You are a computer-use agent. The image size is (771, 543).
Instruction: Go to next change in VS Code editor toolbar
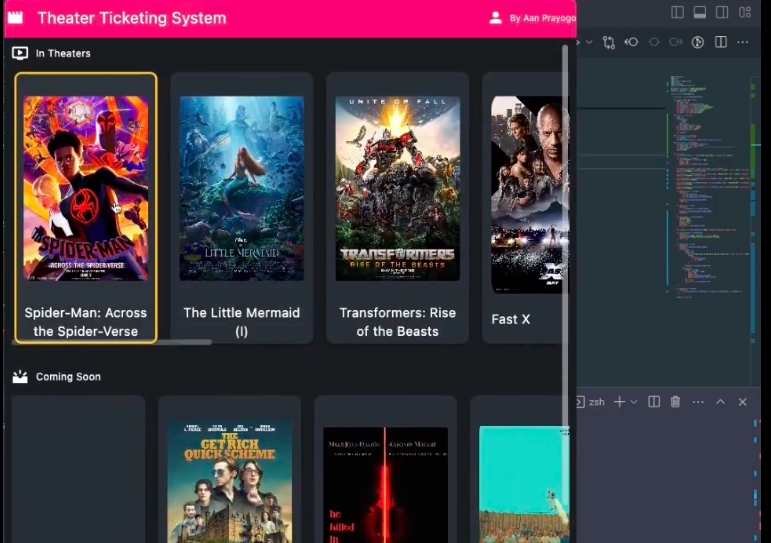[676, 42]
